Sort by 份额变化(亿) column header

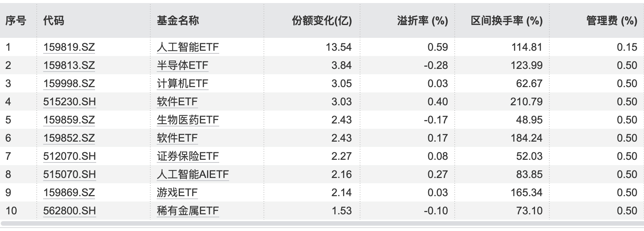coord(322,20)
